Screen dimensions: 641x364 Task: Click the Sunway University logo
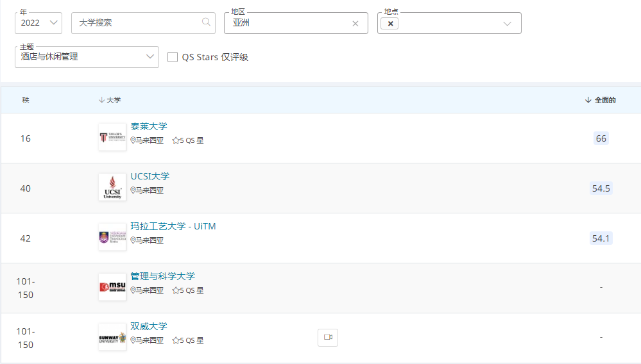[x=112, y=337]
